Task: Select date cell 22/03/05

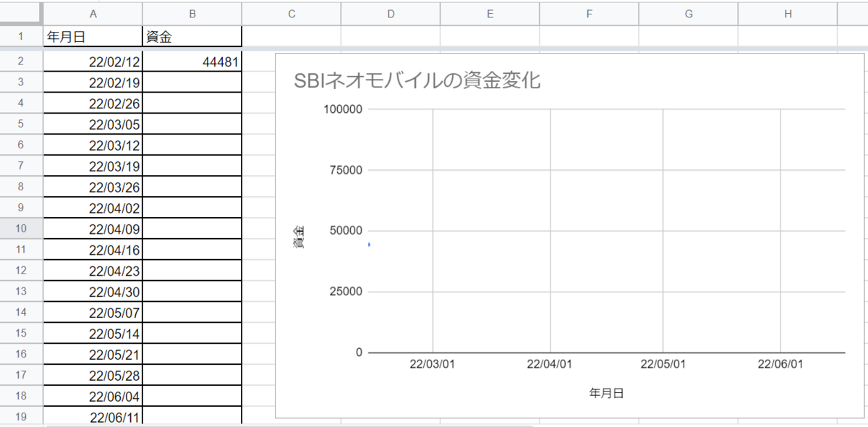Action: [x=93, y=124]
